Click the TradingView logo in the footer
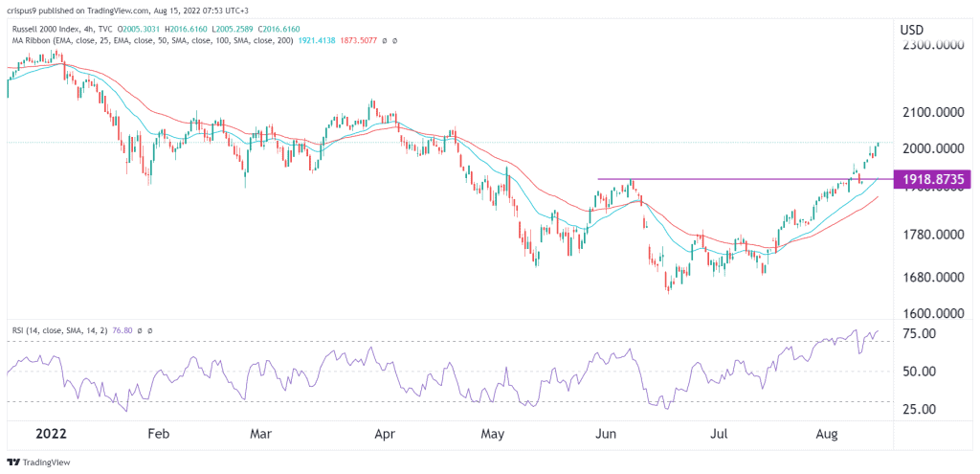 tap(38, 463)
